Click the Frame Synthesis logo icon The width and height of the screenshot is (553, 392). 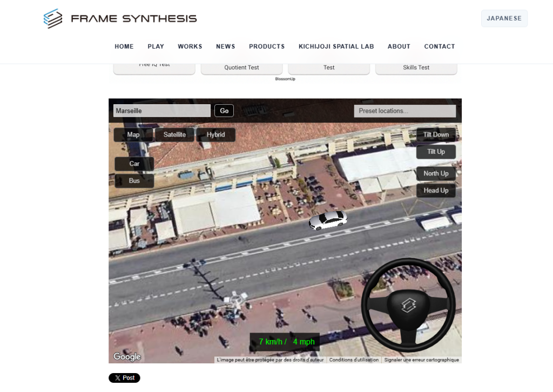pos(53,18)
